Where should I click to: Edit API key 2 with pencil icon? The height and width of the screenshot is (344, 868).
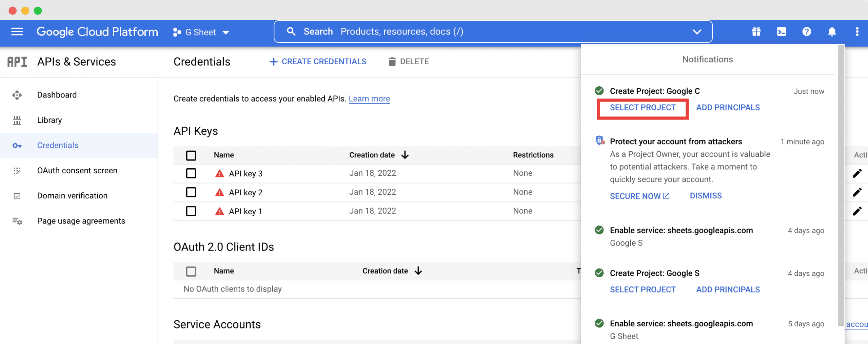click(x=857, y=192)
